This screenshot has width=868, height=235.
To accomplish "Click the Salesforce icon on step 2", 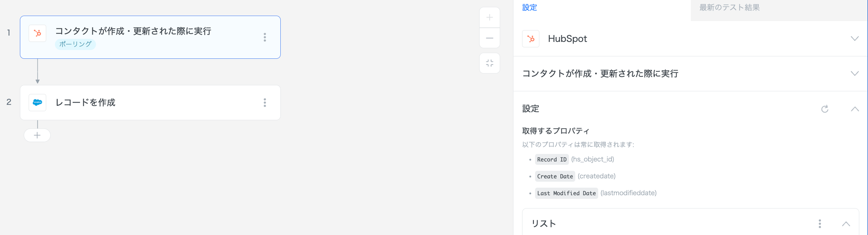I will point(37,102).
